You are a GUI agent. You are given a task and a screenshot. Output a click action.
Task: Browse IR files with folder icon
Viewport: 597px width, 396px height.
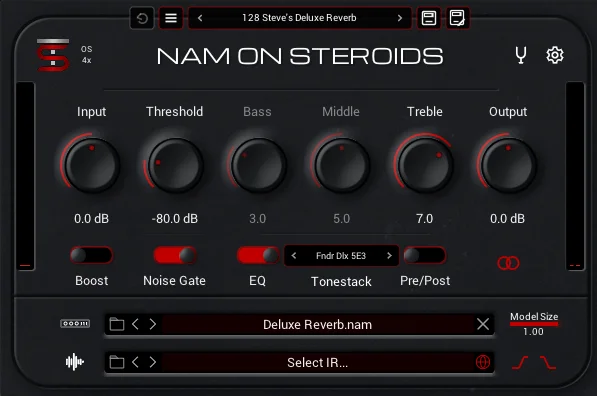coord(117,362)
